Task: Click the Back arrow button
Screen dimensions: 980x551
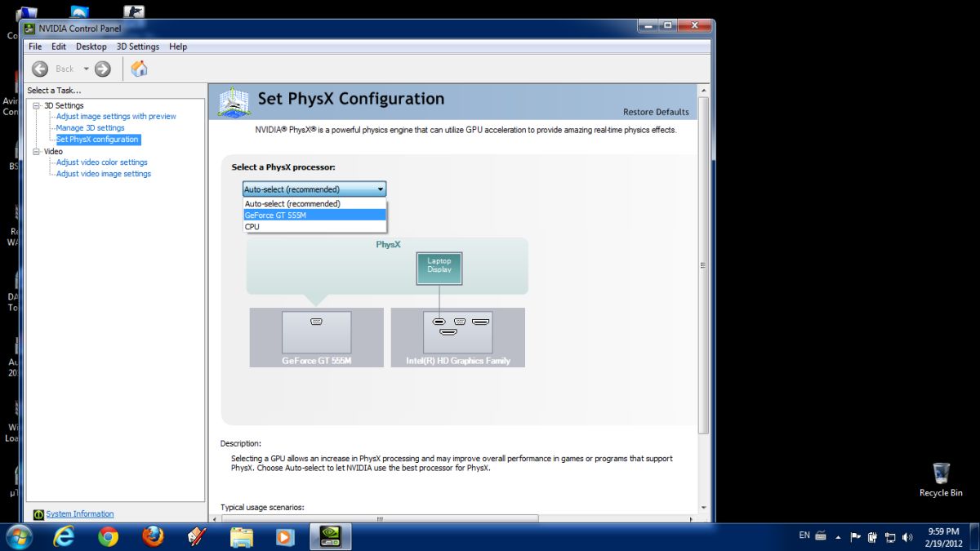Action: pyautogui.click(x=40, y=69)
